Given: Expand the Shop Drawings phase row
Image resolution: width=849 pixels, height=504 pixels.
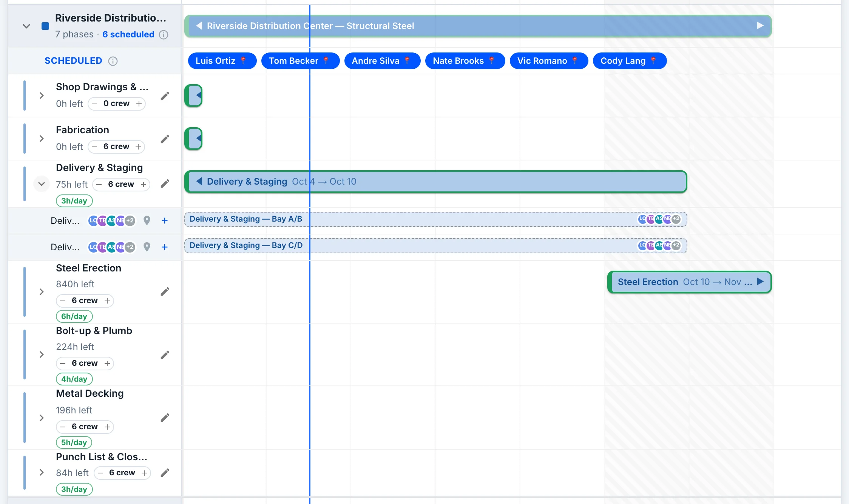Looking at the screenshot, I should click(42, 96).
